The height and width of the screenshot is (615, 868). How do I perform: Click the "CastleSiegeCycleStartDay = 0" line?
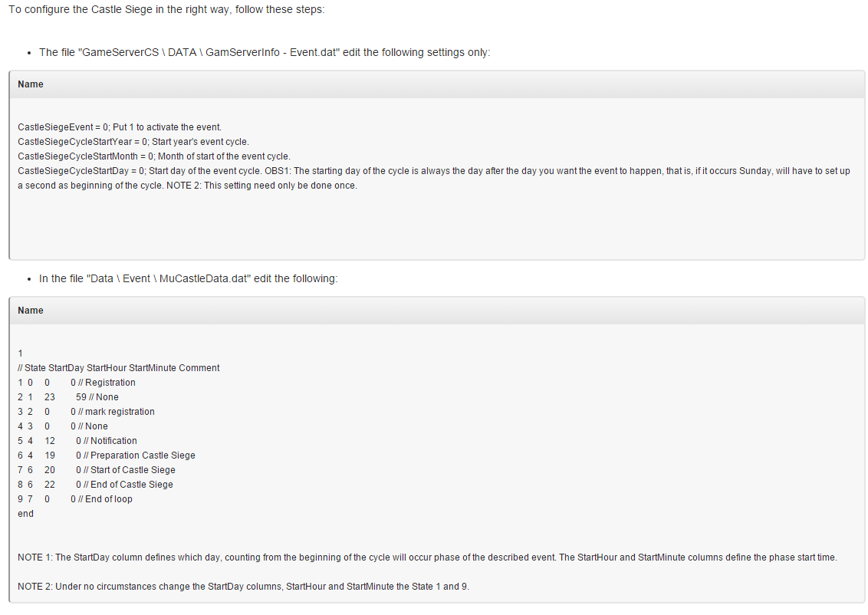click(434, 178)
